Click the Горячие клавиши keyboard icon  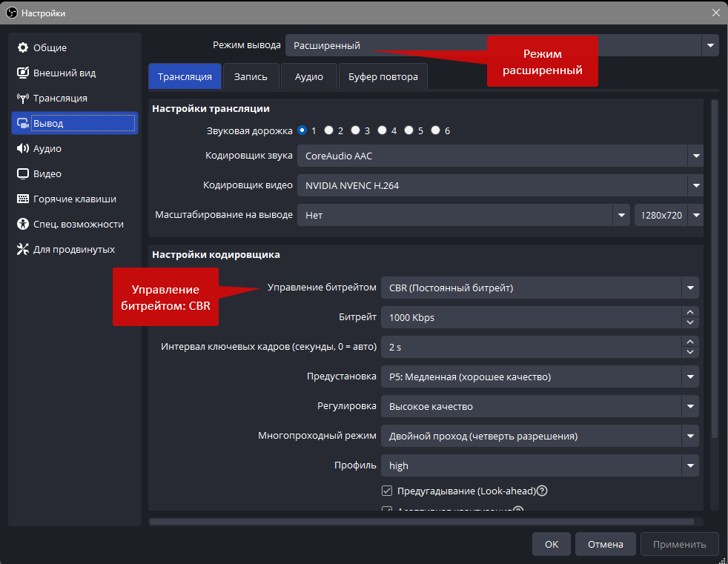[23, 199]
